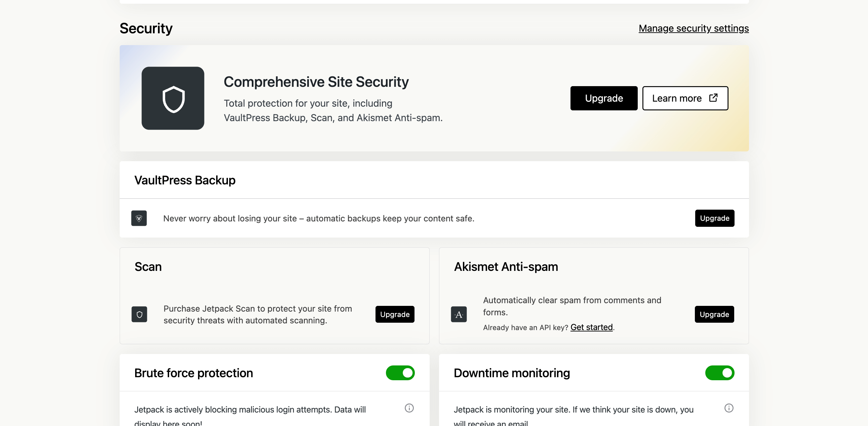Click the Scan card heading

[148, 267]
